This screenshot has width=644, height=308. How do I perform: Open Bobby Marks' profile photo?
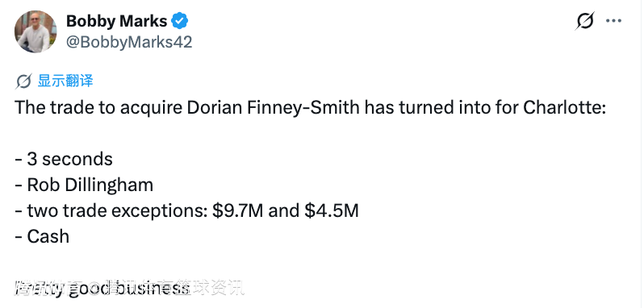[x=36, y=31]
